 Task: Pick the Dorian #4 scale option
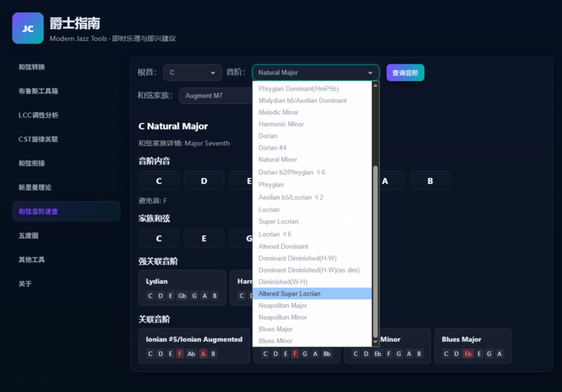[x=312, y=148]
